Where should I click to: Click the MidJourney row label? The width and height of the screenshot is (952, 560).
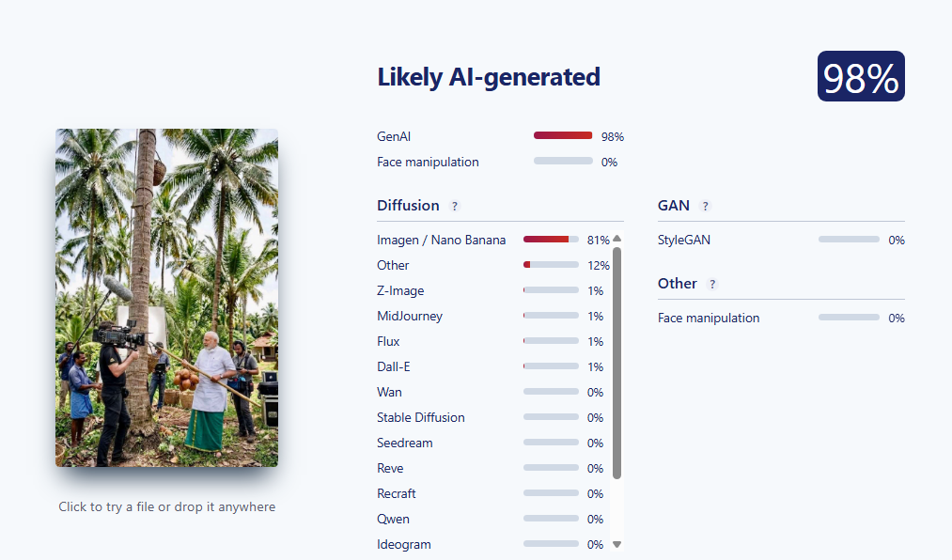(x=410, y=316)
